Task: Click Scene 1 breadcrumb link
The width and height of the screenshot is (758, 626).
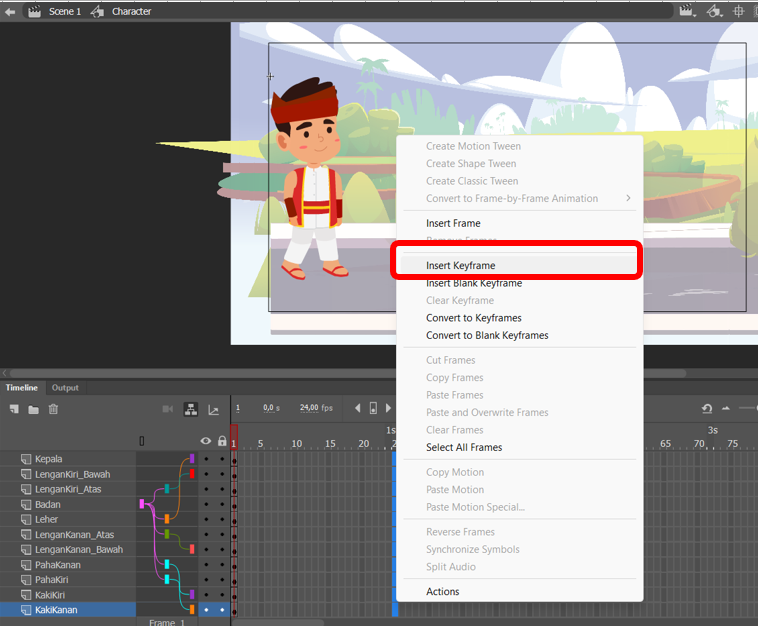Action: (65, 12)
